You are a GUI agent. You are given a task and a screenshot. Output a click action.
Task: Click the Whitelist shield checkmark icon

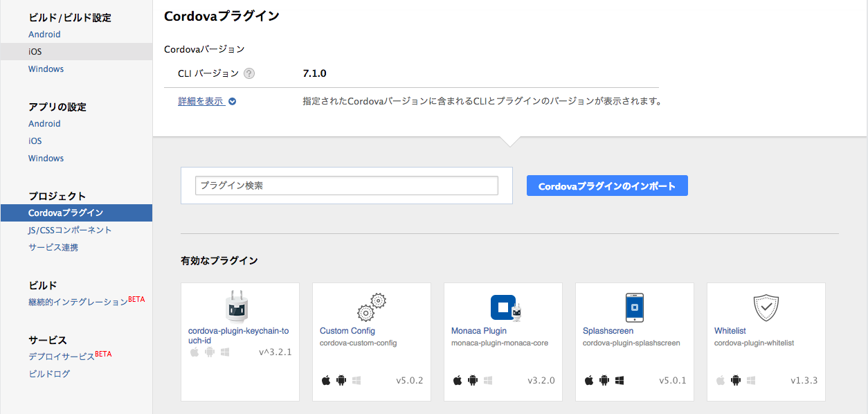click(766, 308)
